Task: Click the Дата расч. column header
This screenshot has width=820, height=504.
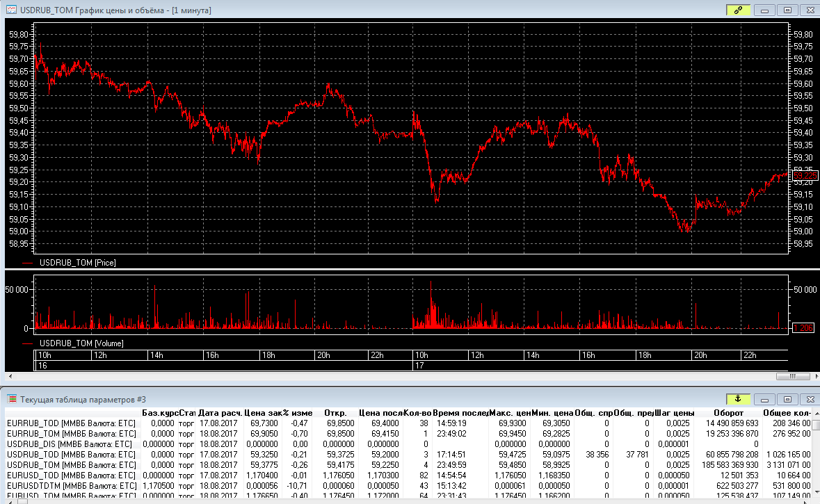Action: (x=220, y=413)
